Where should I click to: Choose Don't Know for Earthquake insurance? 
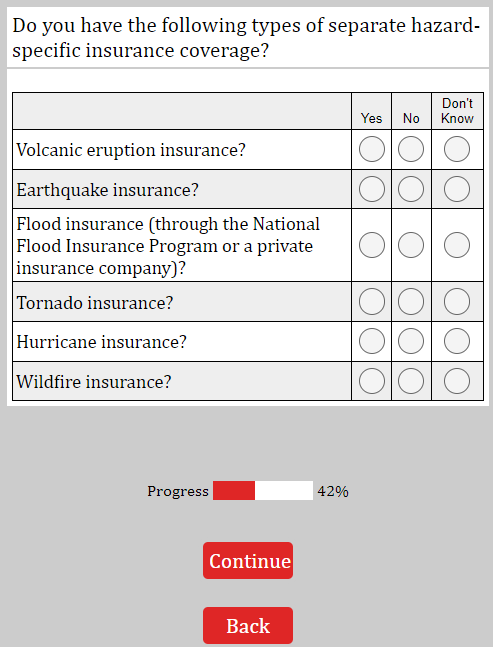(x=457, y=189)
